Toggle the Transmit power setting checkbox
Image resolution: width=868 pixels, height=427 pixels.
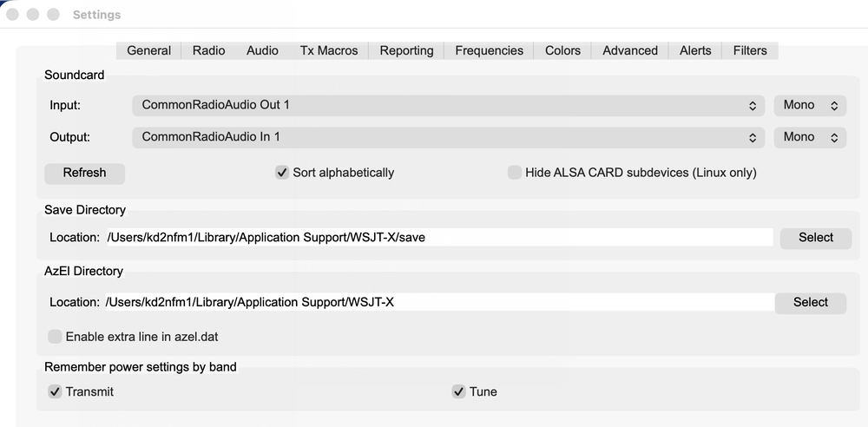tap(55, 391)
